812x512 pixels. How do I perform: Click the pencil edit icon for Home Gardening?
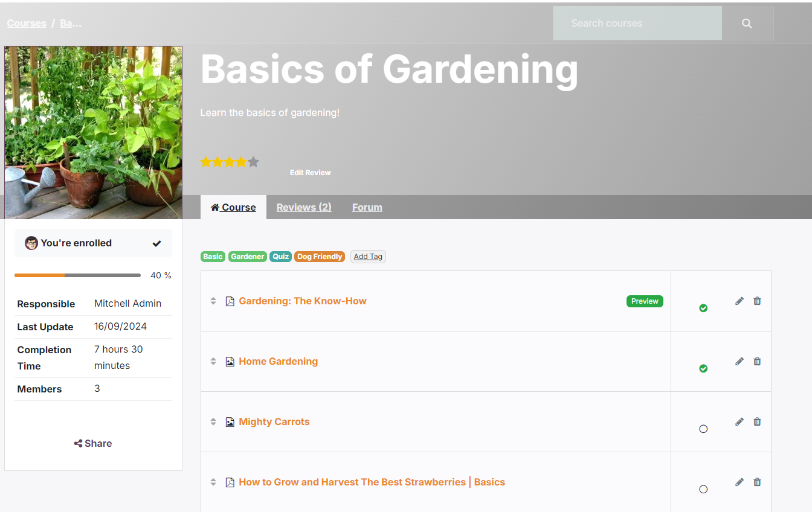point(739,361)
